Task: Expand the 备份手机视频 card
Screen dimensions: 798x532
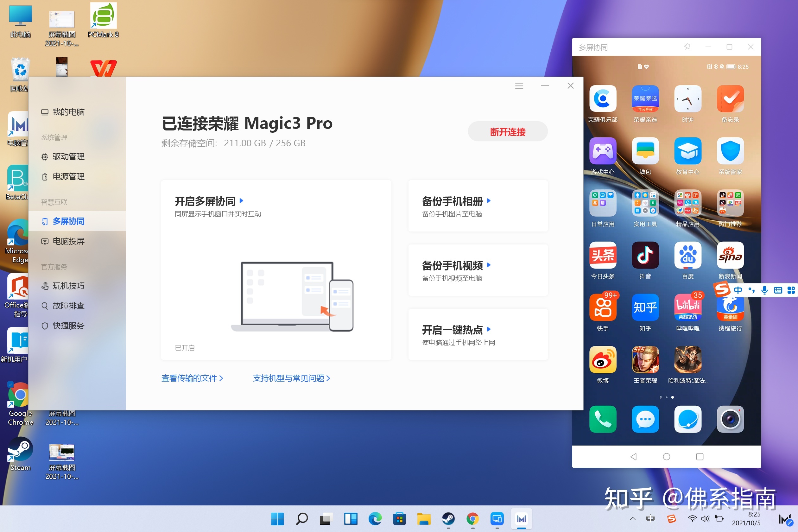Action: click(489, 265)
